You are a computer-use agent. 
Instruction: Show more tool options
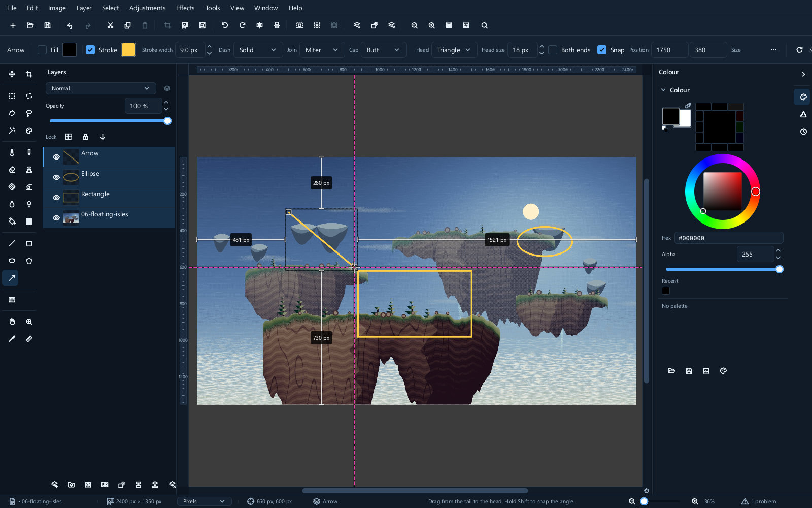(x=773, y=50)
